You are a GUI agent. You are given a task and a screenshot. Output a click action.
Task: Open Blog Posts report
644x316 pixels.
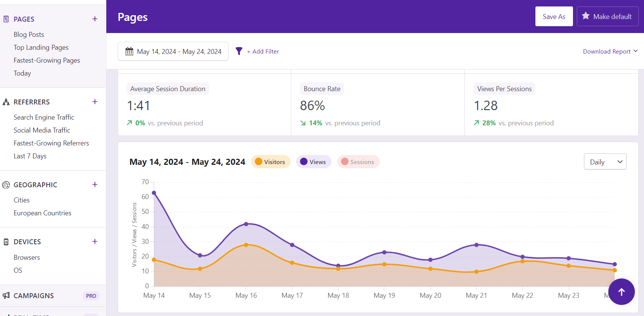tap(29, 35)
